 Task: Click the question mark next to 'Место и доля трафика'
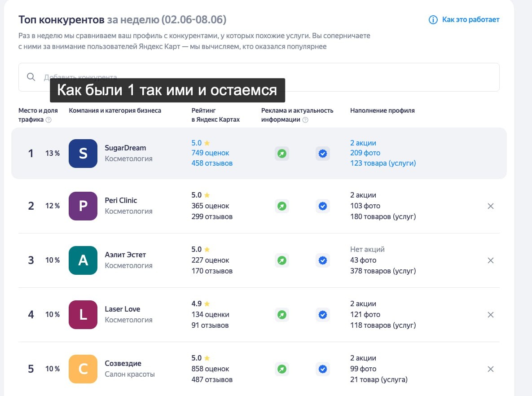click(x=48, y=120)
